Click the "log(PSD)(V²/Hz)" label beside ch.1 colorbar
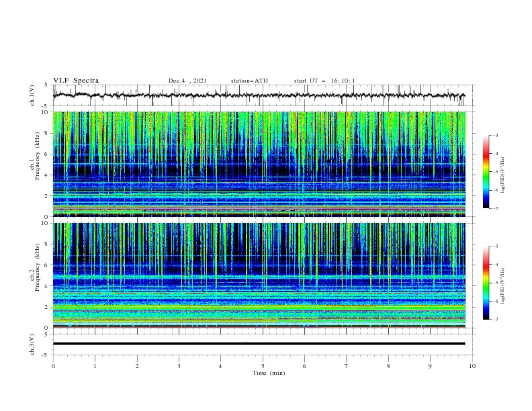The image size is (532, 411). tap(503, 175)
